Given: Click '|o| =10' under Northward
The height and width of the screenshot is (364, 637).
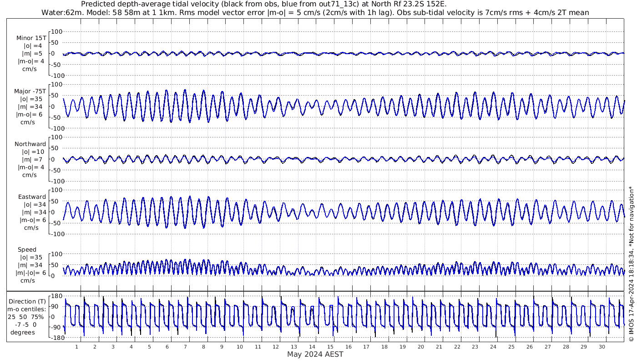Looking at the screenshot, I should 33,152.
